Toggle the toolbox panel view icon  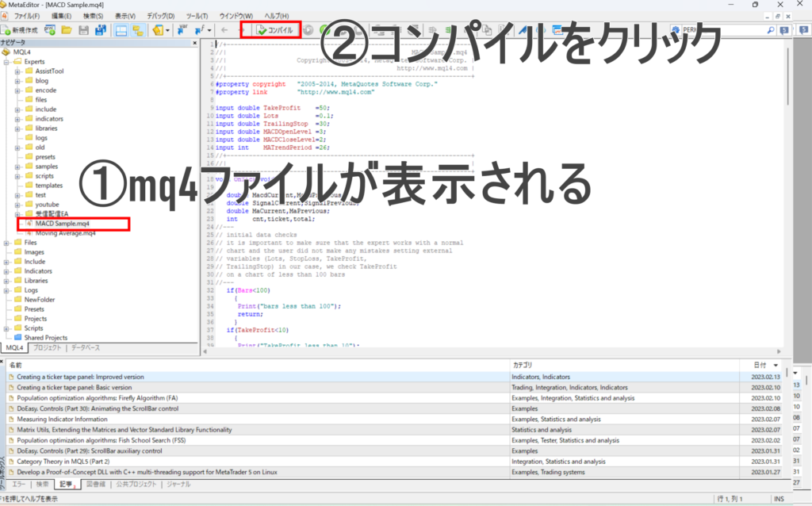coord(121,30)
